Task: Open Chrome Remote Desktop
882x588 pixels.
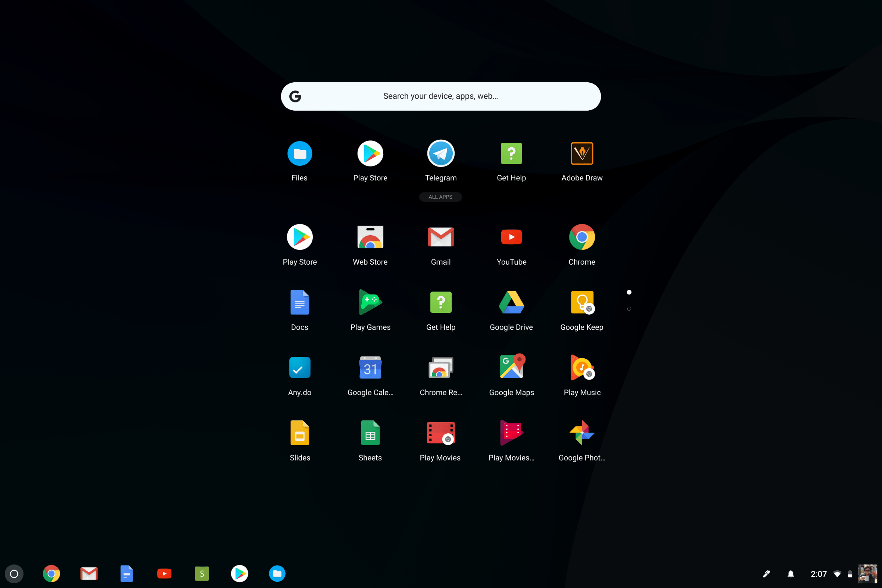Action: [x=441, y=367]
